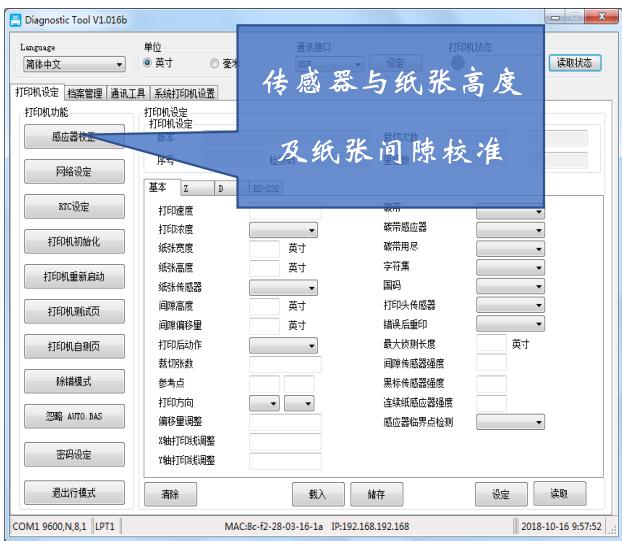This screenshot has width=622, height=541.
Task: Click the COM1 9600,N,8,1 status entry
Action: point(49,526)
